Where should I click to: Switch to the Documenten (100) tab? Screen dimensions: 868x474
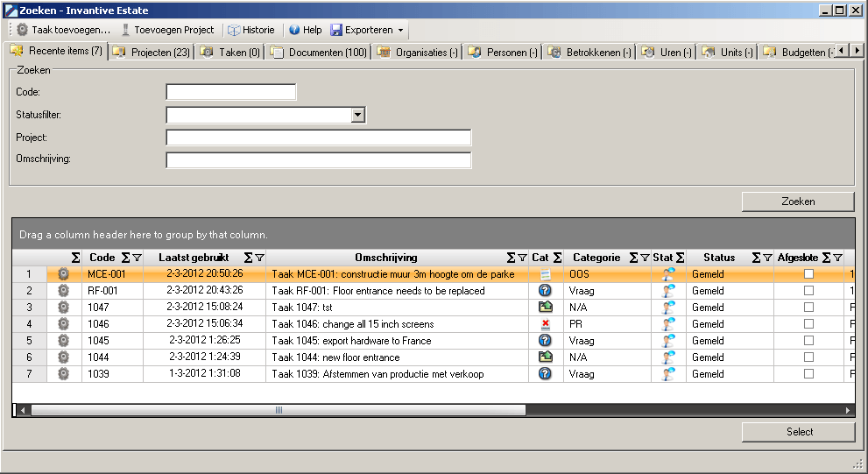click(320, 52)
